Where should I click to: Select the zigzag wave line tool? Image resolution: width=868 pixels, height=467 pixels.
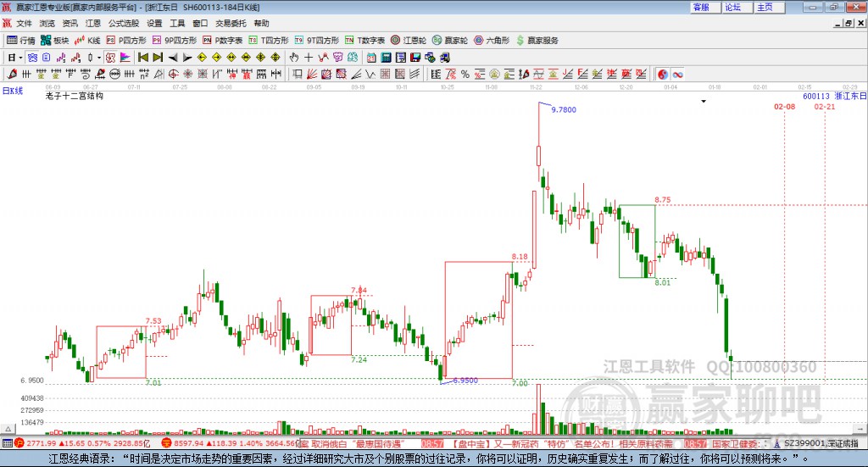click(371, 74)
